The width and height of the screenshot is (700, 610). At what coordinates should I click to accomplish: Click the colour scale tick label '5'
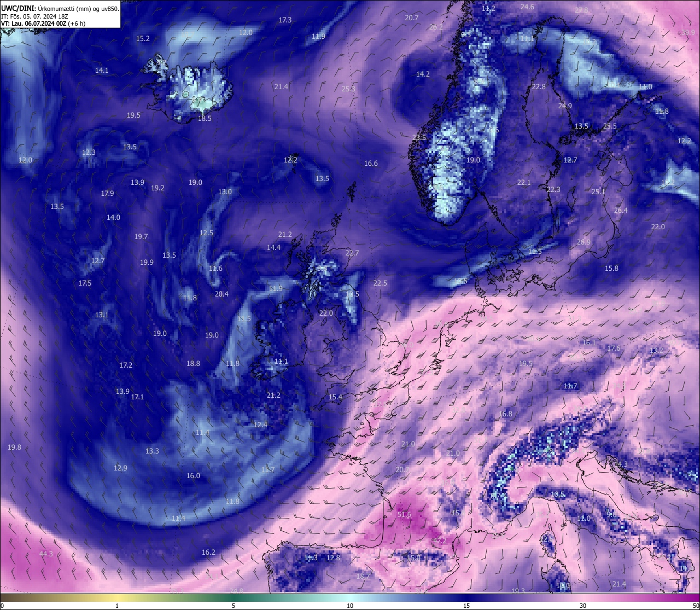click(x=234, y=606)
